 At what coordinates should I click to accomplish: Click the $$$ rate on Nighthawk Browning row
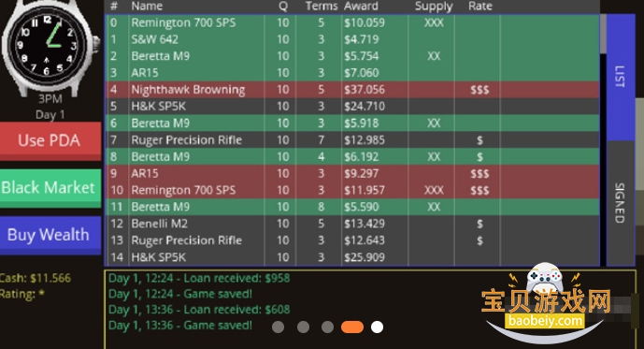[479, 90]
